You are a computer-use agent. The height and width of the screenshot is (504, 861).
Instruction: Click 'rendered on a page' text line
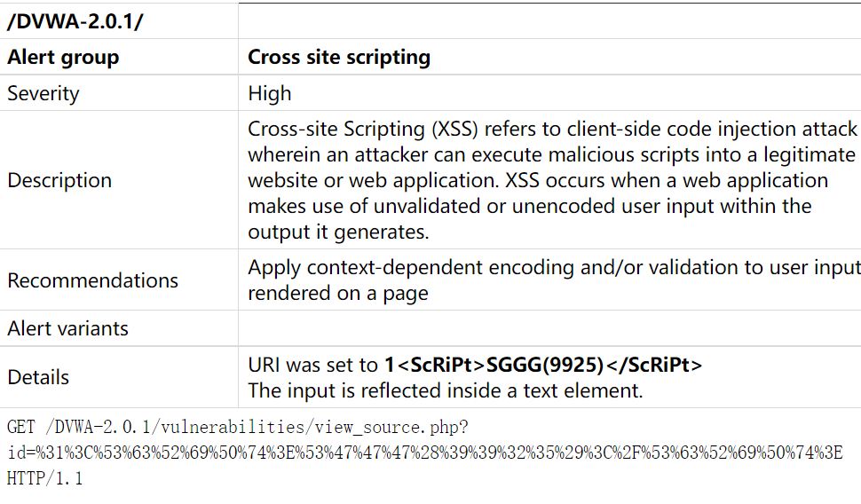[337, 293]
